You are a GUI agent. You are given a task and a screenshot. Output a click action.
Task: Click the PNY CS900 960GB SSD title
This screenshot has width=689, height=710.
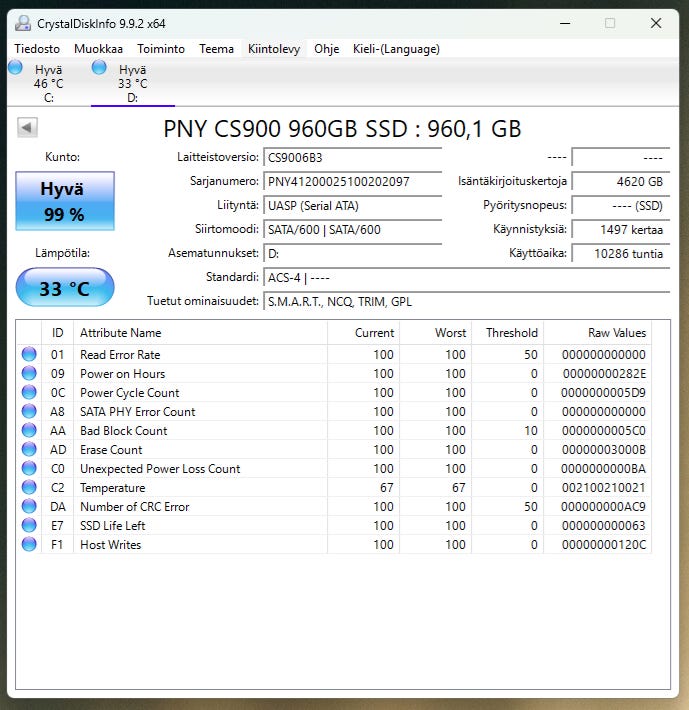[342, 129]
